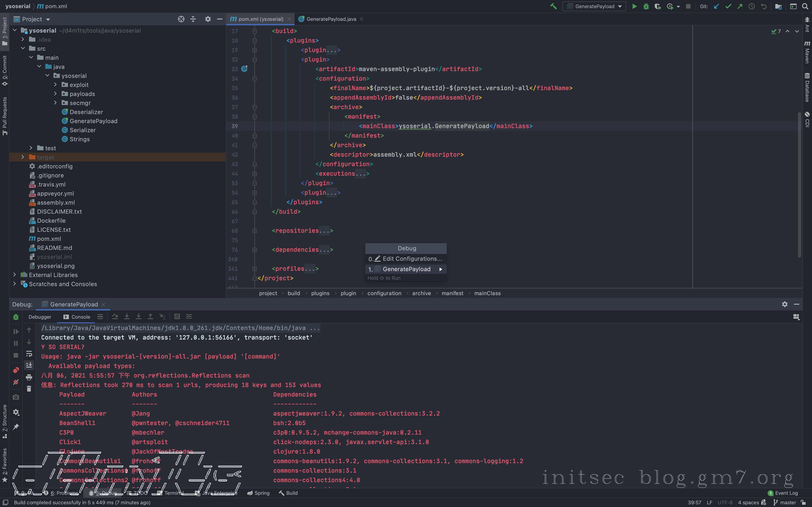Click the Rerun debug icon in Debug panel

(16, 317)
